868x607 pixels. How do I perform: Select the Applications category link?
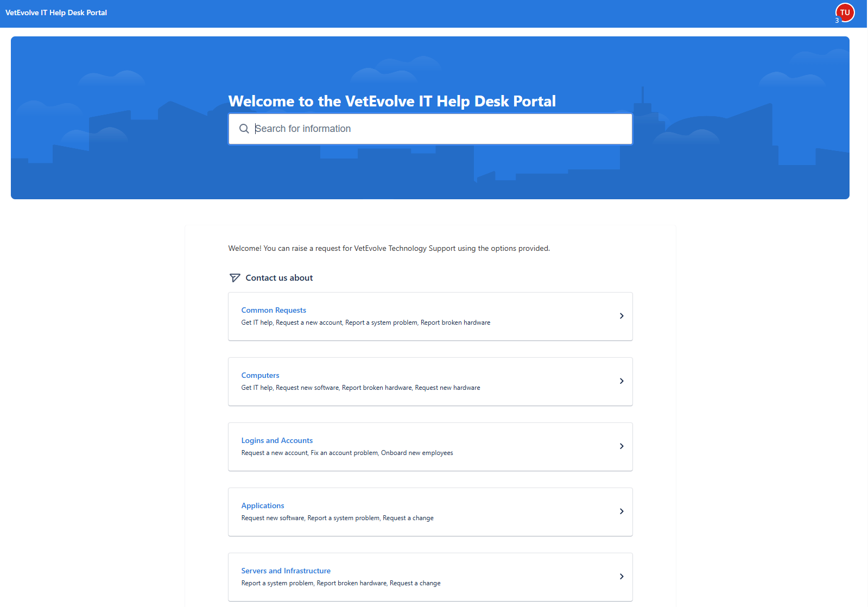[263, 505]
